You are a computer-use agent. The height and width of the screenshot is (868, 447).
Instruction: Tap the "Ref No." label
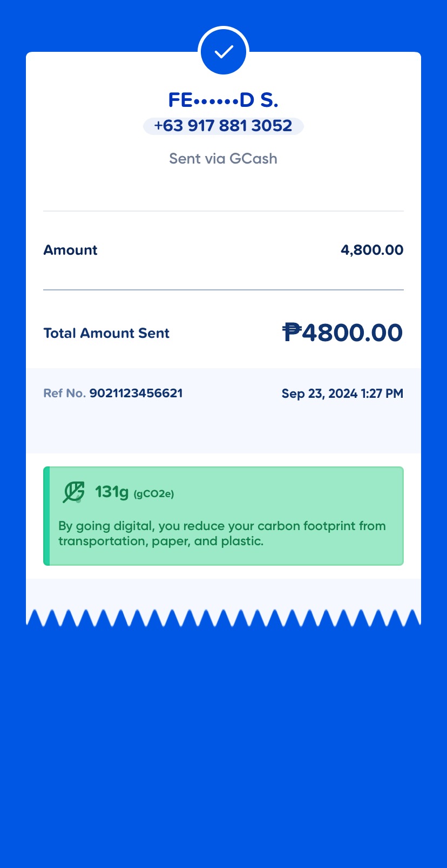[x=64, y=394]
